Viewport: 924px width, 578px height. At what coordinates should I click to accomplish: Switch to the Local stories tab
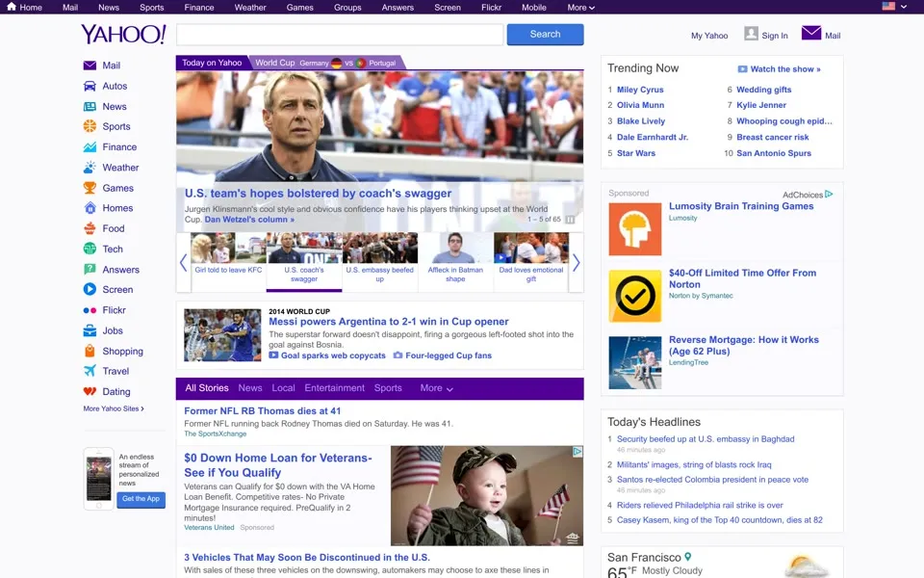coord(283,388)
